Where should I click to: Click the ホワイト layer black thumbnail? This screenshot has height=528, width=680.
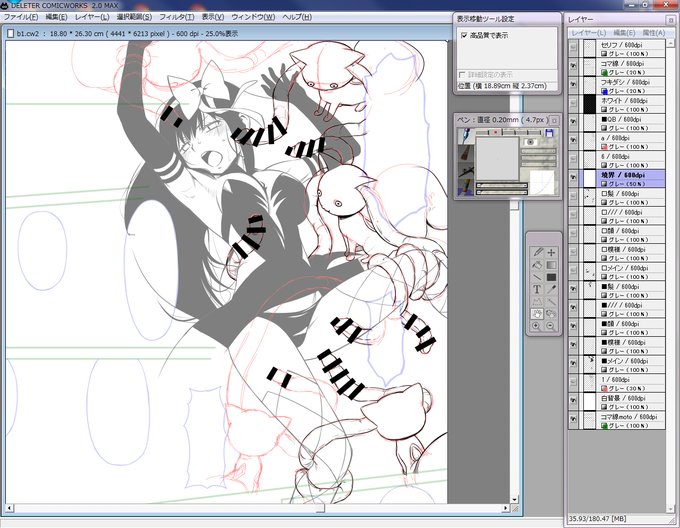tap(589, 104)
